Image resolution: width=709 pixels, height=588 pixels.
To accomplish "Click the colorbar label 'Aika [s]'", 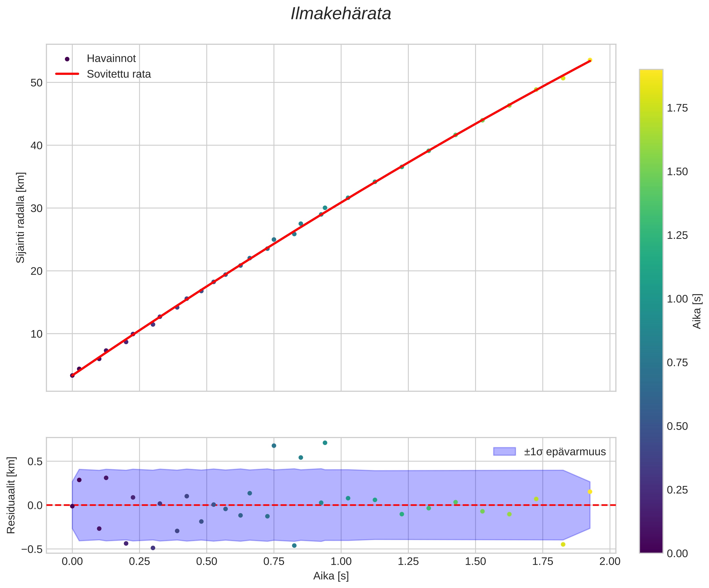I will click(x=697, y=311).
